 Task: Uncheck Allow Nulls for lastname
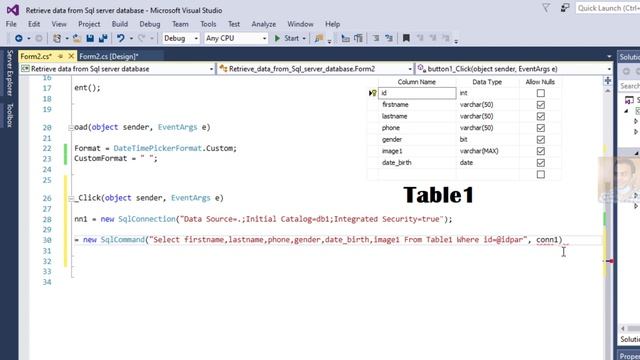coord(541,116)
